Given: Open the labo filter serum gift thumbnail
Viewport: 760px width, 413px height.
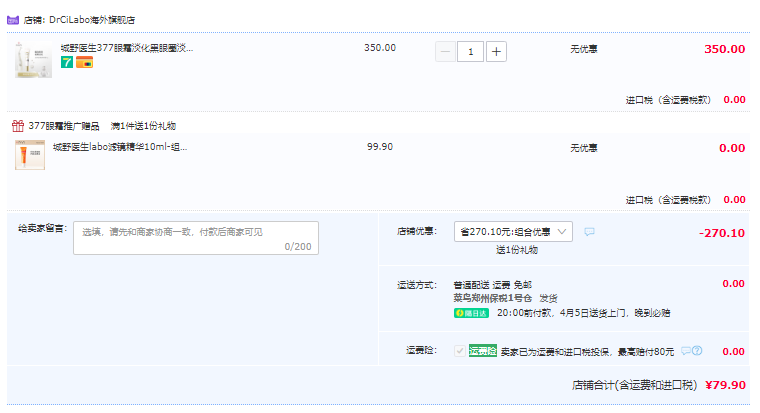Looking at the screenshot, I should [x=30, y=155].
